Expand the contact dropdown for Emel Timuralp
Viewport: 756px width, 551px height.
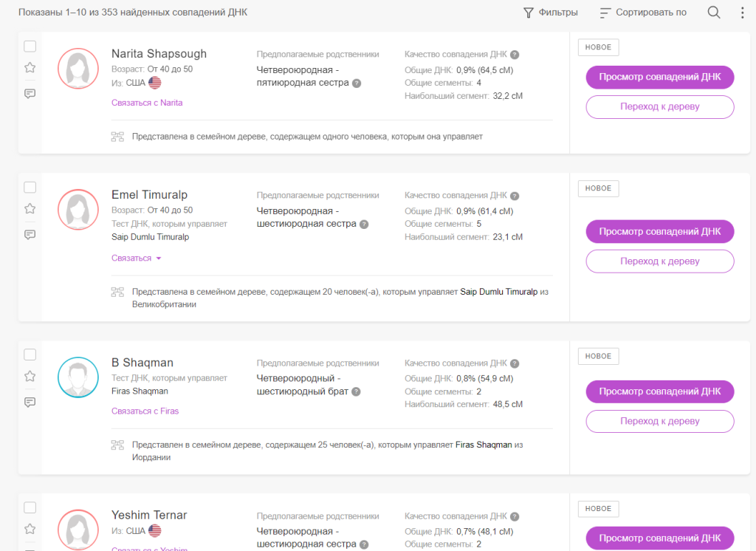coord(137,259)
